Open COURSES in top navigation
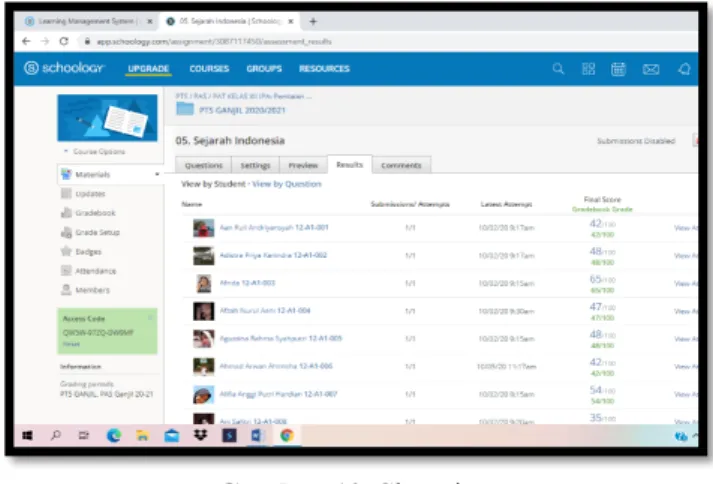This screenshot has width=713, height=484. (209, 69)
